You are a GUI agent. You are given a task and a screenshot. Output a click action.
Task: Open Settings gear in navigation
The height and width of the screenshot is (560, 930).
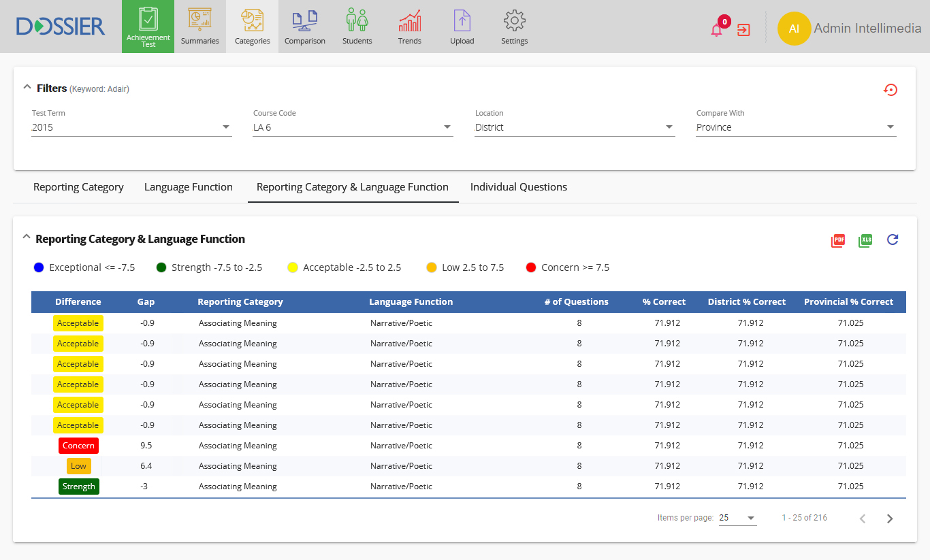pos(514,27)
